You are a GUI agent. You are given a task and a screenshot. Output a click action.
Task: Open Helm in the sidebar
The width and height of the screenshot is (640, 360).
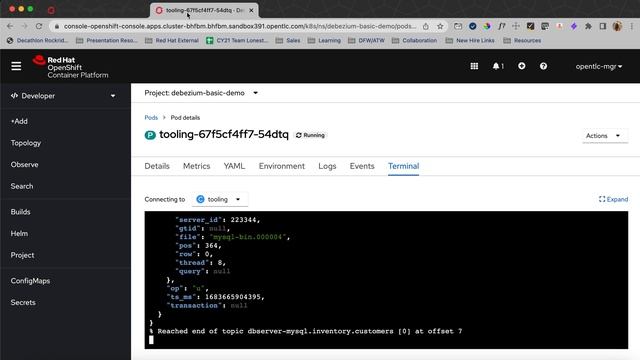(x=19, y=233)
